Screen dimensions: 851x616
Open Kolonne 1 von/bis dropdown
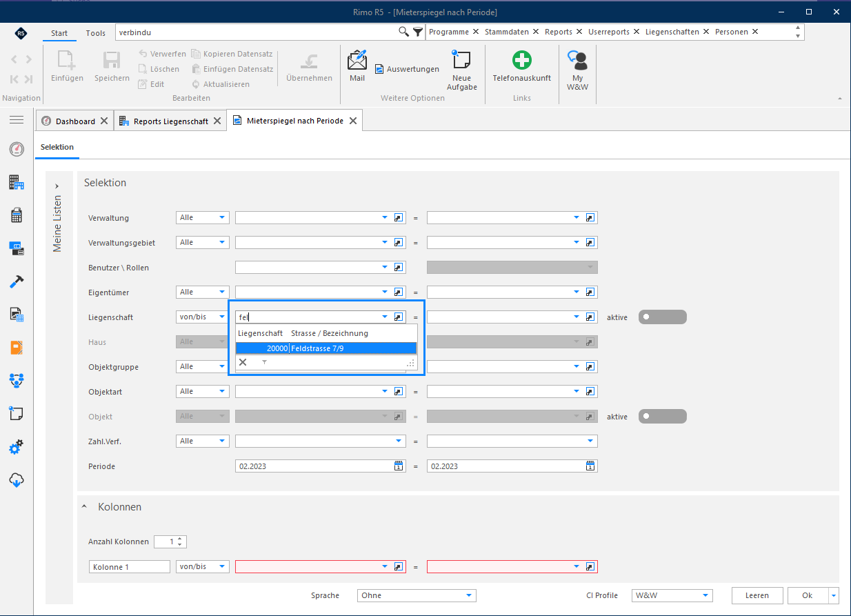coord(202,566)
